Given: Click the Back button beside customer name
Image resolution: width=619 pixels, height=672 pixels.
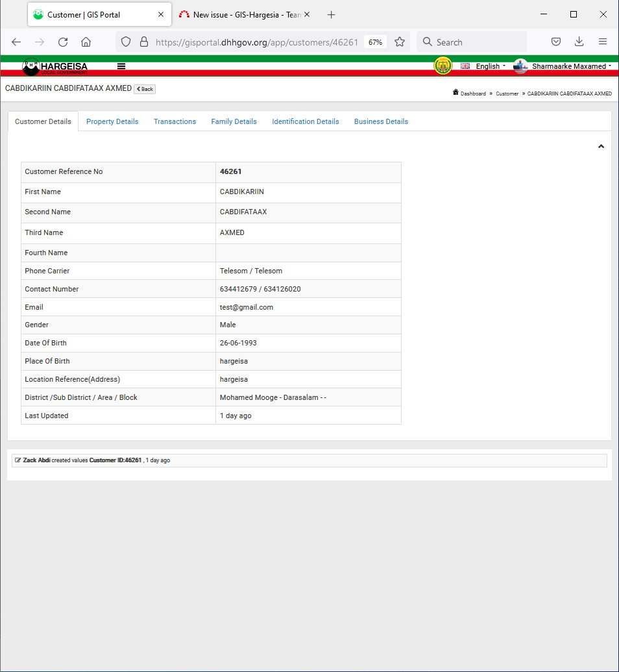Looking at the screenshot, I should pos(145,89).
